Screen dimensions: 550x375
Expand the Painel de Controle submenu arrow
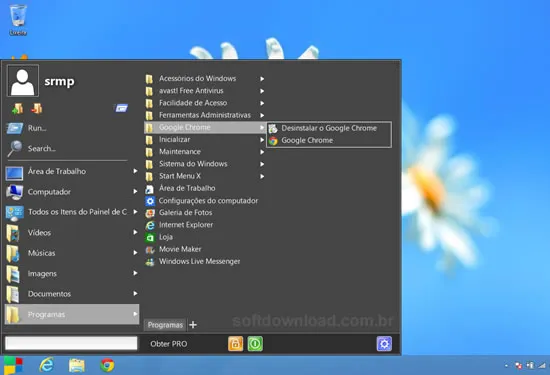tap(135, 212)
